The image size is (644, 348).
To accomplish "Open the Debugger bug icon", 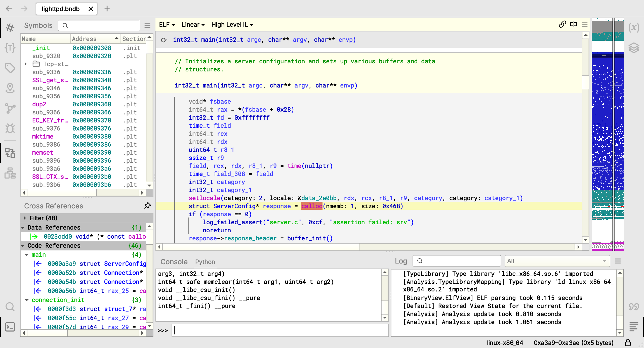I will pos(10,128).
